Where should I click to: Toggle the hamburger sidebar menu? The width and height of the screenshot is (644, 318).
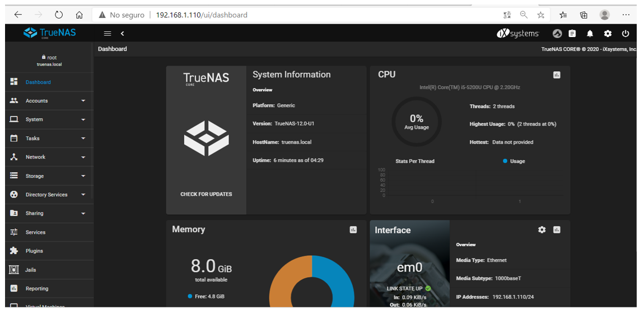point(108,34)
